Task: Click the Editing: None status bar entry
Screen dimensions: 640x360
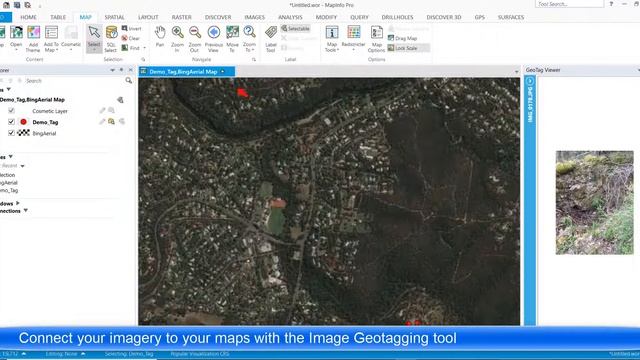Action: [61, 354]
